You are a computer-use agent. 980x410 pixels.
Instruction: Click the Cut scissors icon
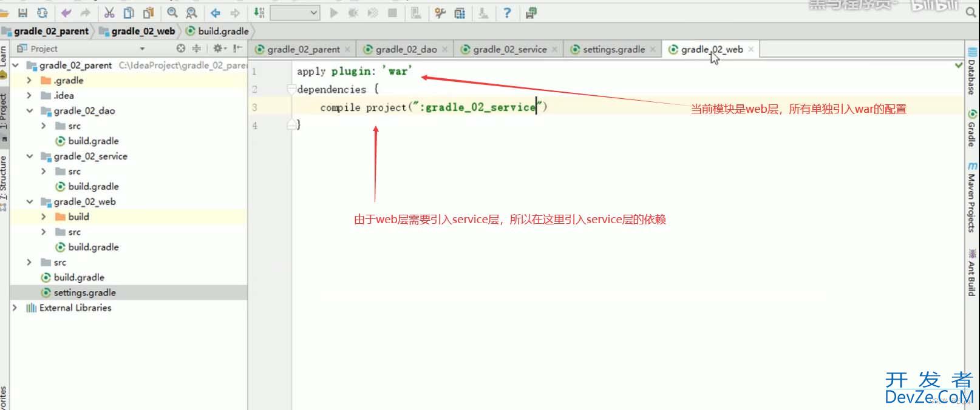(109, 13)
